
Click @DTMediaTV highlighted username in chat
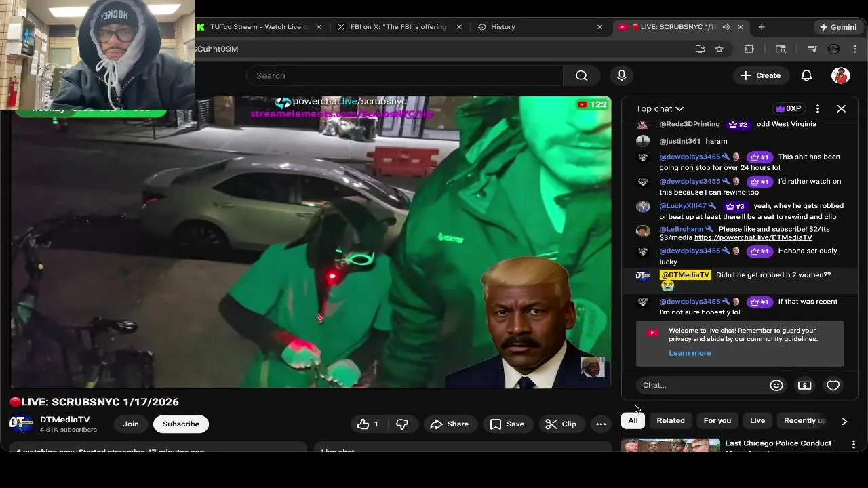pos(685,274)
